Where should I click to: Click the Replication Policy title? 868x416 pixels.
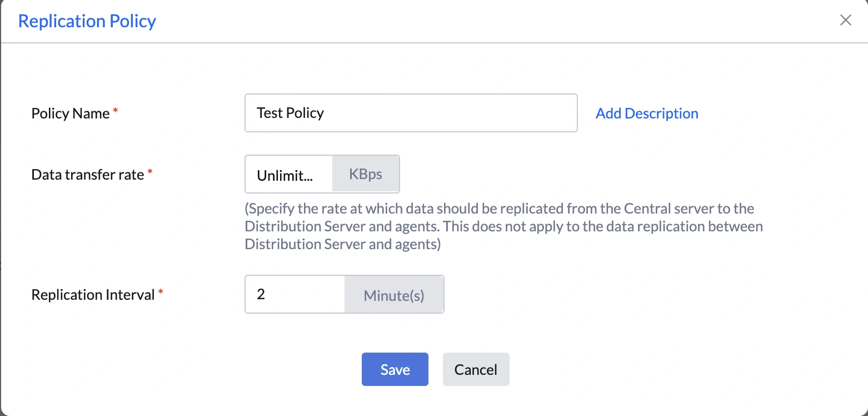(87, 21)
